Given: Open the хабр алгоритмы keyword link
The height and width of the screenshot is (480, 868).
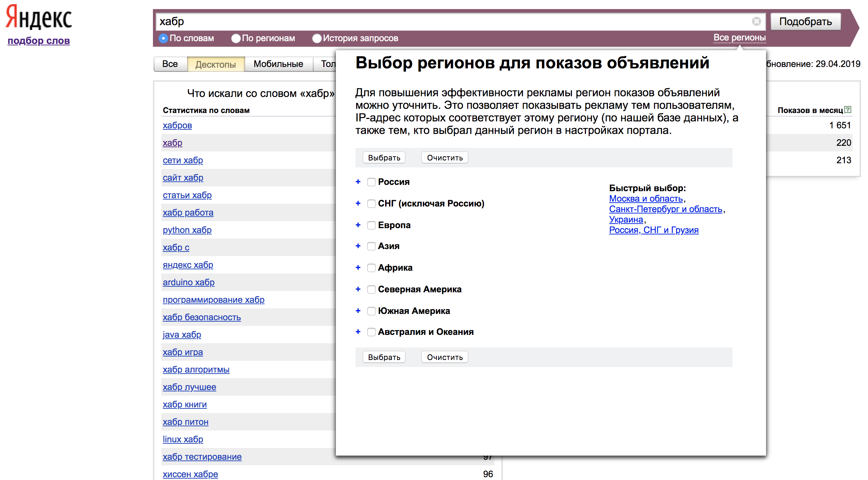Looking at the screenshot, I should tap(196, 369).
